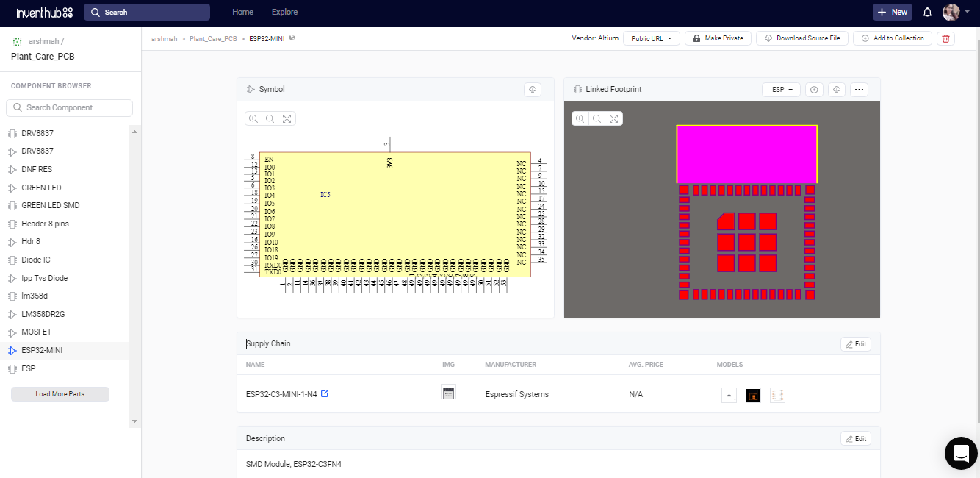Click Add to Collection
The width and height of the screenshot is (980, 478).
[x=893, y=38]
